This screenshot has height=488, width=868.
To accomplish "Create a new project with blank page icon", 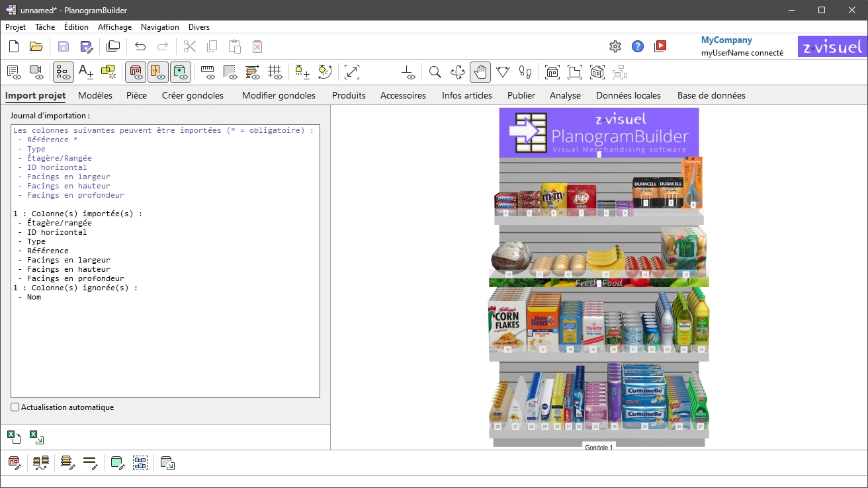I will point(14,46).
